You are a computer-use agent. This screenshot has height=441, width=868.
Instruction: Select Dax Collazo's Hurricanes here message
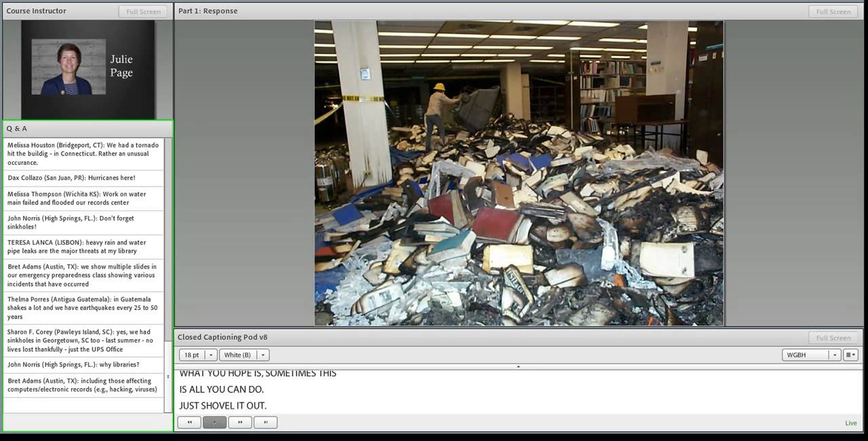click(x=83, y=178)
